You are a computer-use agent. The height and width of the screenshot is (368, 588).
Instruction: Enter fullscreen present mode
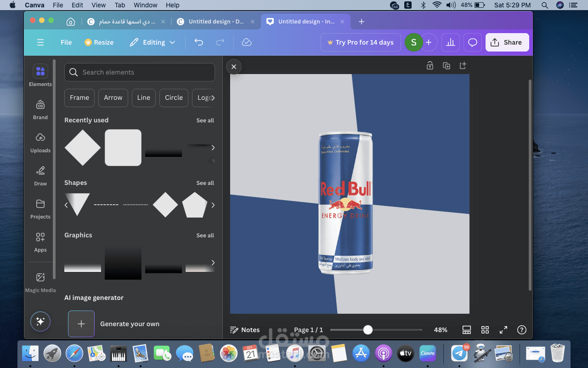tap(503, 330)
